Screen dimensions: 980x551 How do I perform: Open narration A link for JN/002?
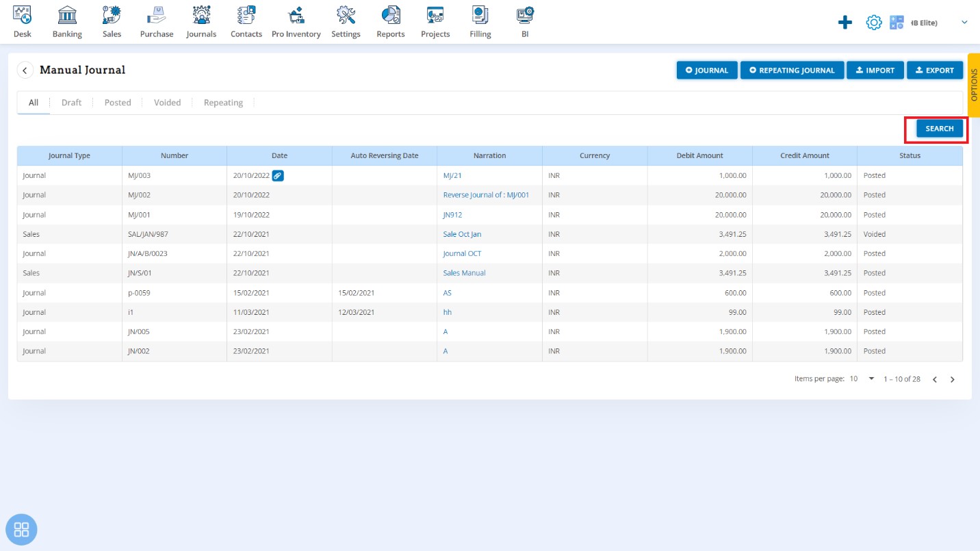(446, 351)
